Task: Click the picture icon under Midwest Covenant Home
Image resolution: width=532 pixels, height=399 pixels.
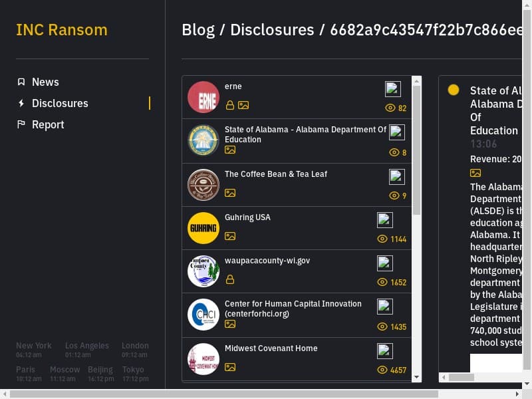Action: click(x=230, y=367)
